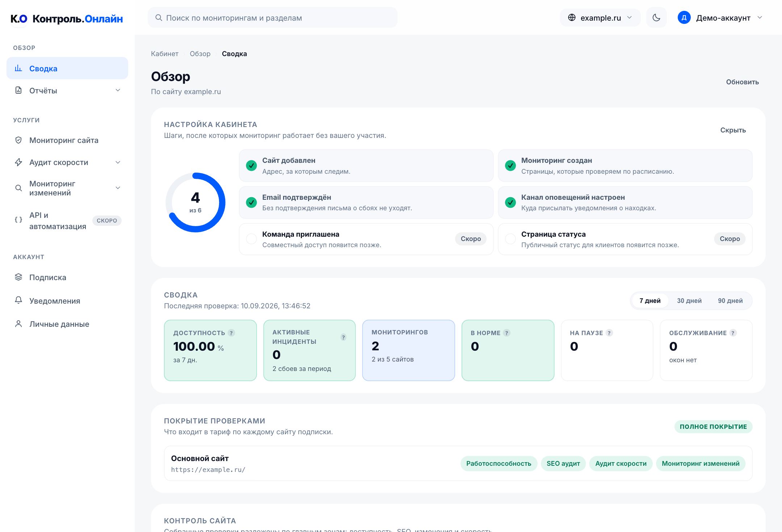Click the green check for Мониторинг создан
Image resolution: width=782 pixels, height=532 pixels.
click(x=510, y=166)
